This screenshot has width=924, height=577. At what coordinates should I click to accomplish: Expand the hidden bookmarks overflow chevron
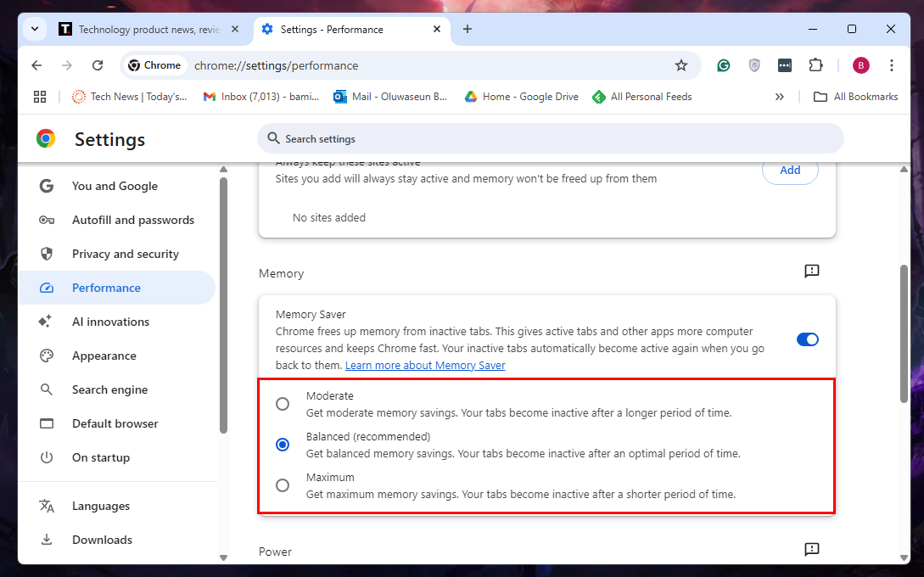779,97
